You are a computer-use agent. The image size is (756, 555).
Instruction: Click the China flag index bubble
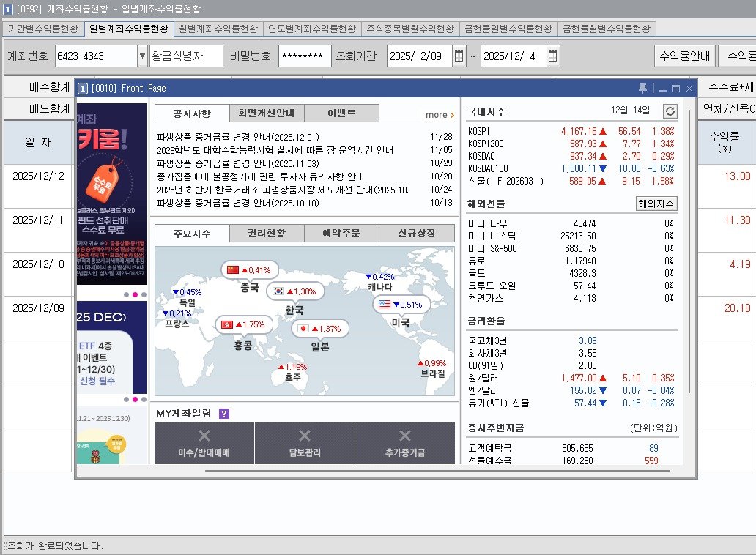point(251,270)
